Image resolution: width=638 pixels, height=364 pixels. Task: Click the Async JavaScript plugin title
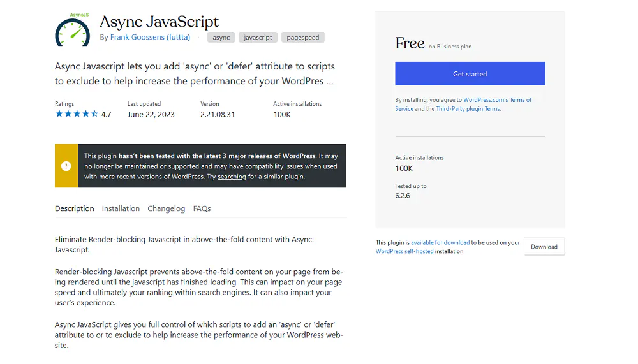(x=159, y=22)
